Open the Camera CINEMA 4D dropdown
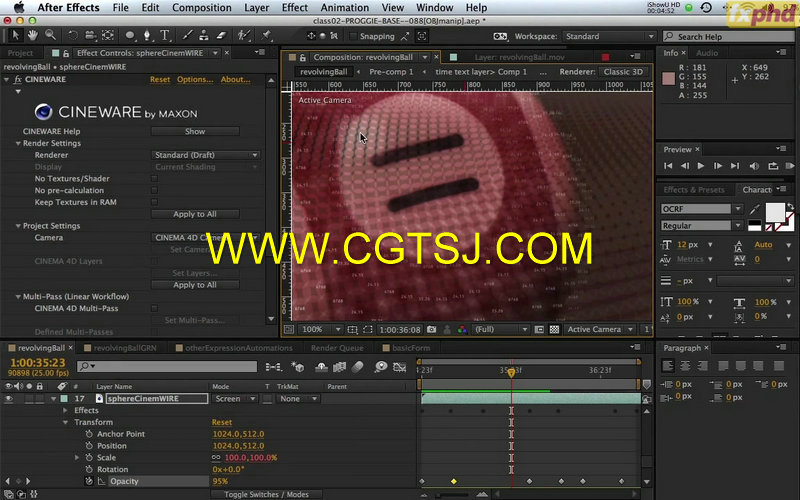800x500 pixels. (x=206, y=238)
